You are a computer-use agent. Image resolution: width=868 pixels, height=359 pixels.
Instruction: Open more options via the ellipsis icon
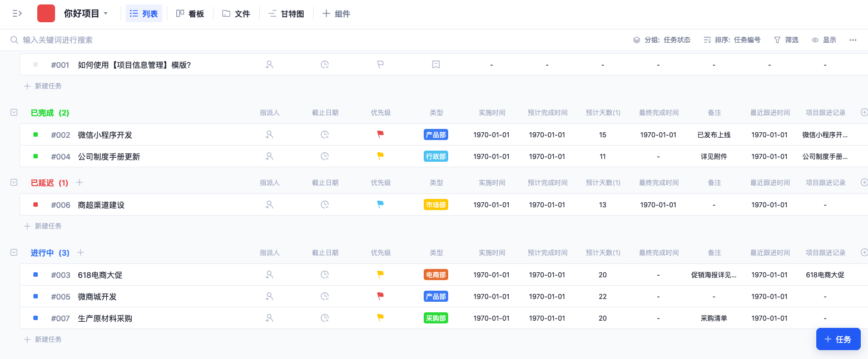[x=853, y=39]
